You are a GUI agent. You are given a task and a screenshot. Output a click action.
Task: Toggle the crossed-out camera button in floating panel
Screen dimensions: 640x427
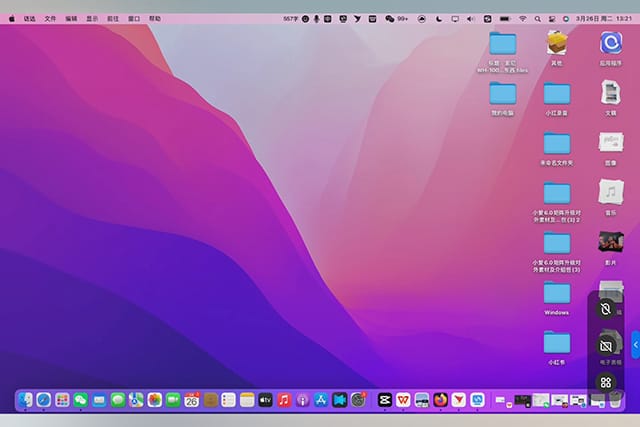(x=605, y=346)
